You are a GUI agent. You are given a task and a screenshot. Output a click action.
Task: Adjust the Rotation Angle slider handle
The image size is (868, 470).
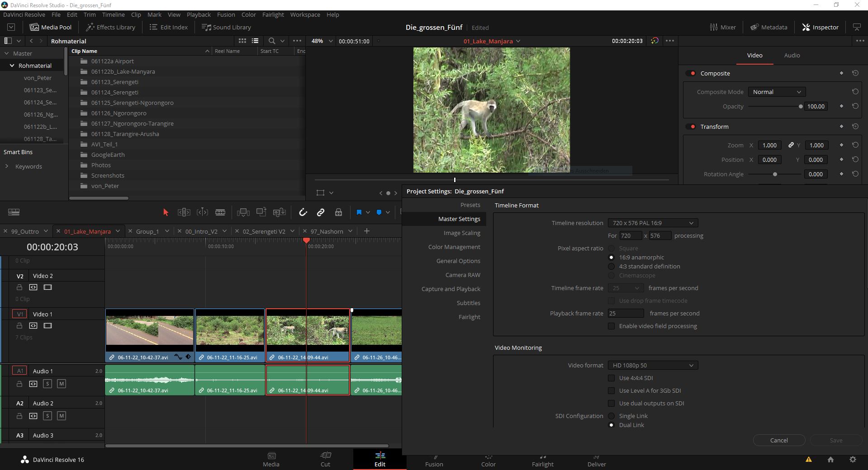tap(775, 174)
